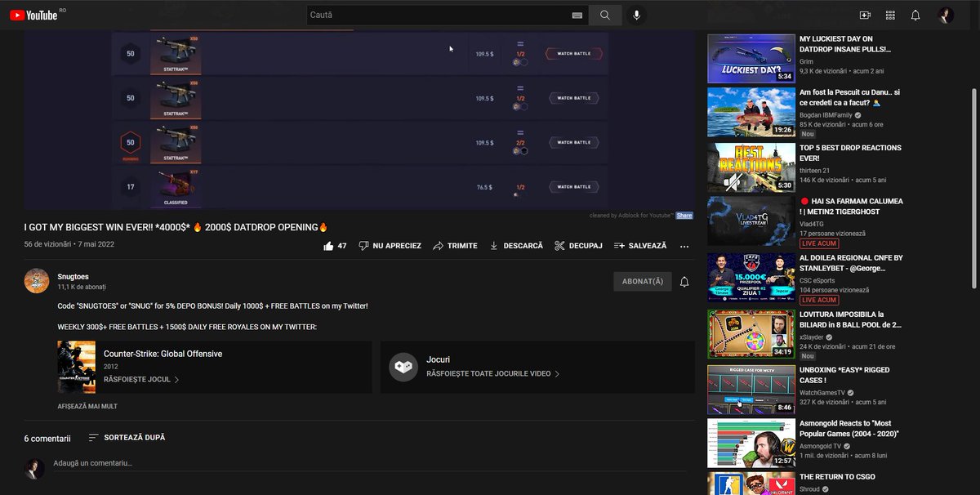Open the Create video icon
This screenshot has width=980, height=495.
pyautogui.click(x=866, y=15)
